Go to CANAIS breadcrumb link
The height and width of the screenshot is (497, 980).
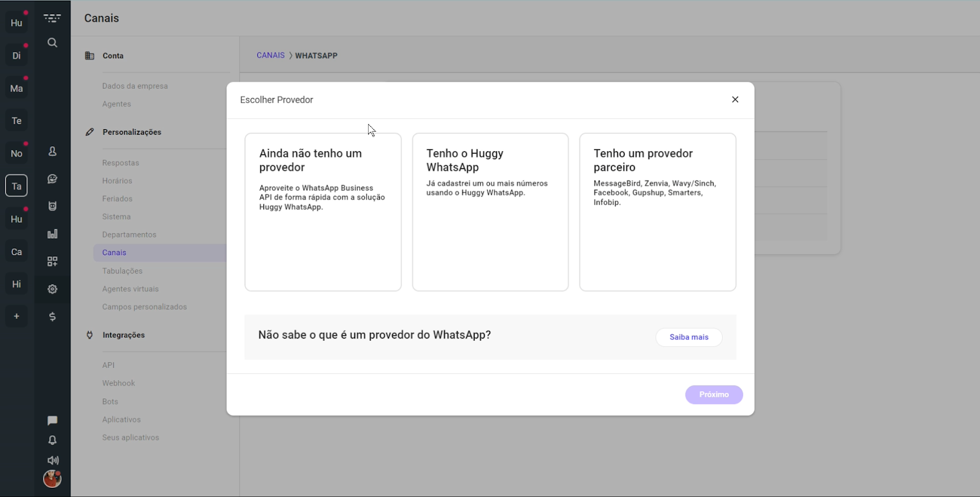coord(271,55)
